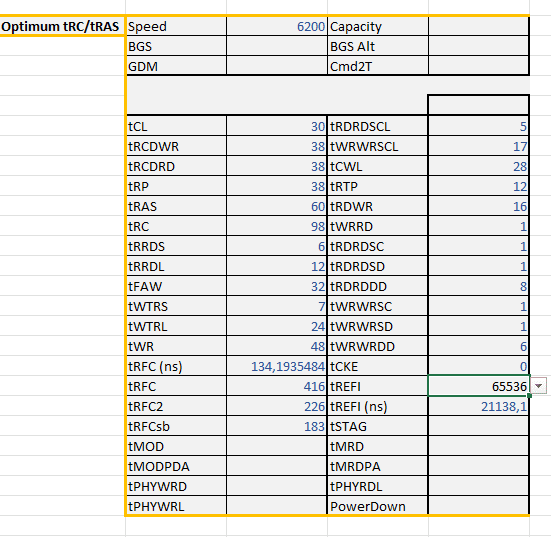The height and width of the screenshot is (537, 551).
Task: Select the tRFC value 416
Action: (x=277, y=386)
